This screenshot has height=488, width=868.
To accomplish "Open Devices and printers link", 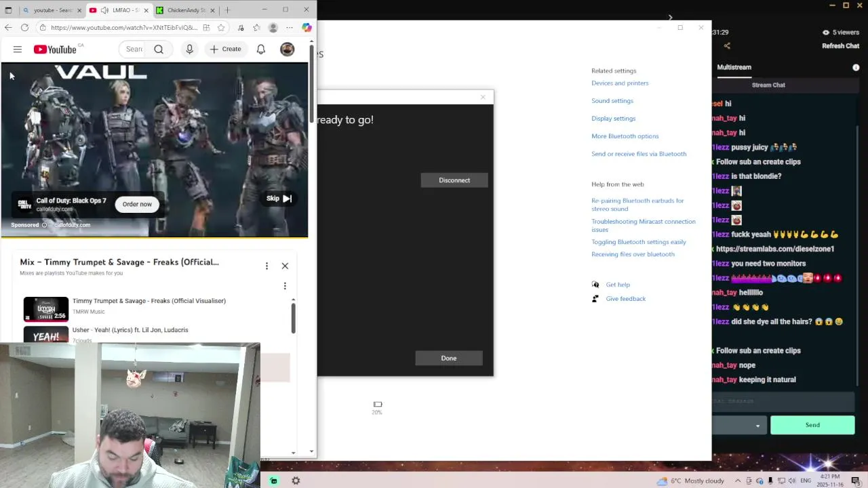I will click(x=620, y=83).
